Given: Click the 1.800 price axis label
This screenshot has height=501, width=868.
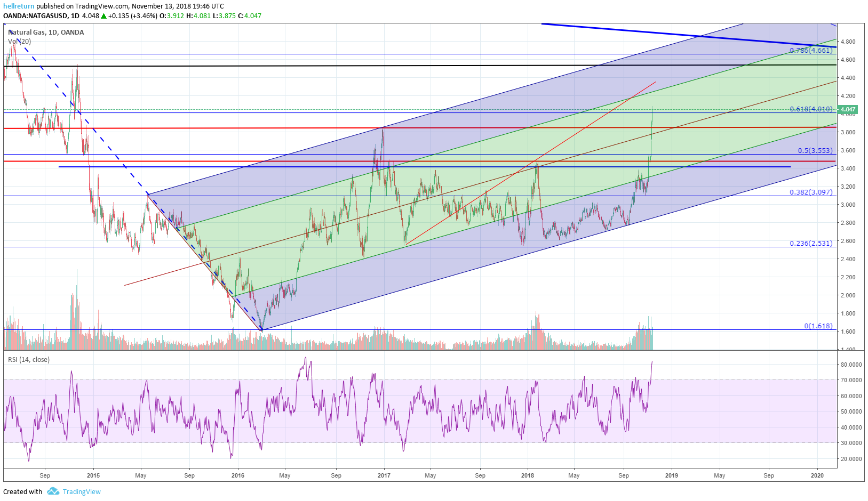Looking at the screenshot, I should click(848, 313).
